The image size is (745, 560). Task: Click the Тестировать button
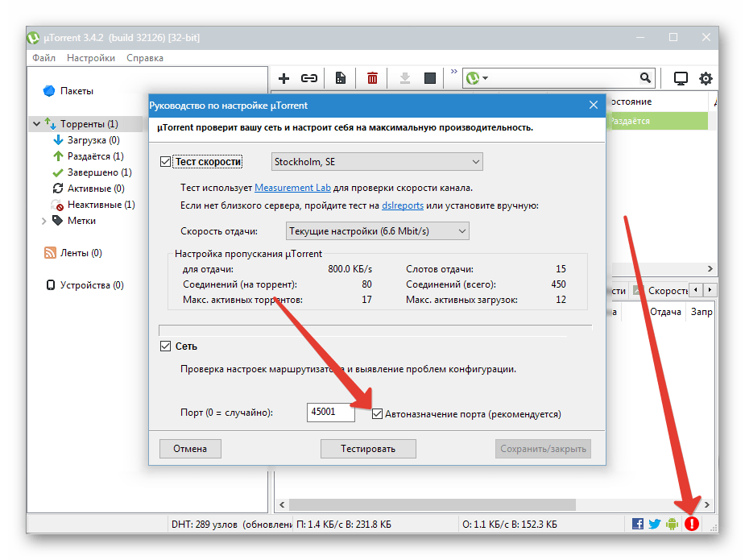pyautogui.click(x=368, y=449)
